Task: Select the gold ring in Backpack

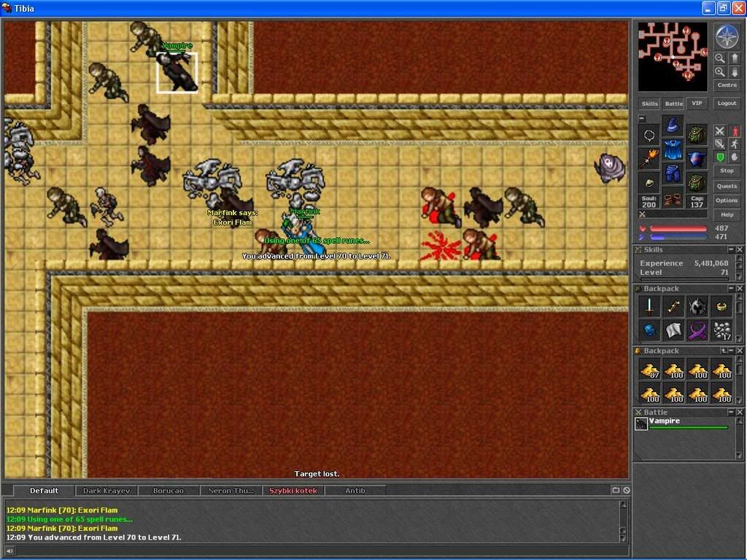Action: click(721, 307)
